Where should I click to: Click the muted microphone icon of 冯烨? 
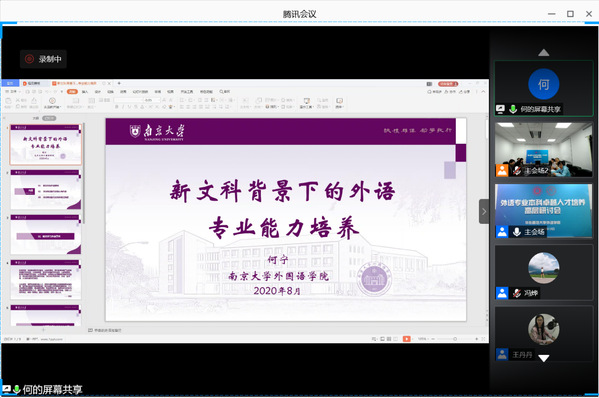516,293
